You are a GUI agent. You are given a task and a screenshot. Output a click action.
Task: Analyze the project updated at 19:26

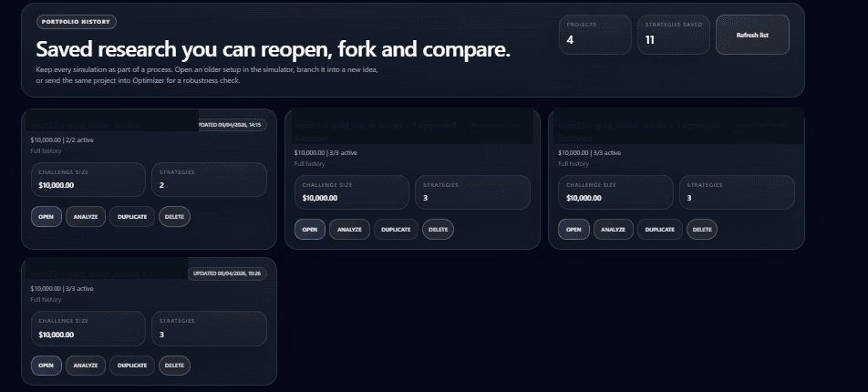86,366
